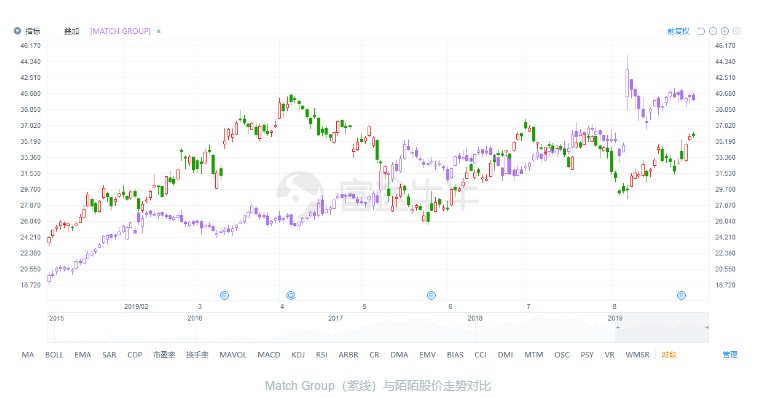Select the CDP indicator

pyautogui.click(x=135, y=354)
